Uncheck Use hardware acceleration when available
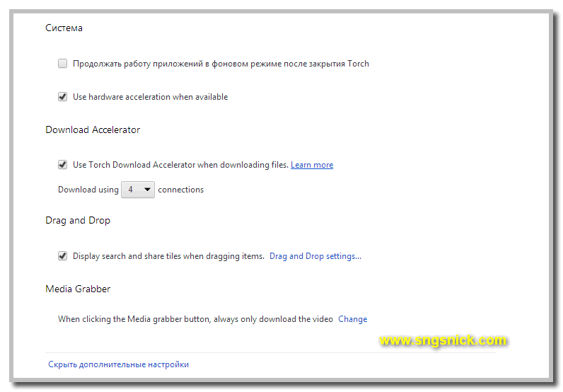Screen dimensions: 563x392 click(62, 97)
